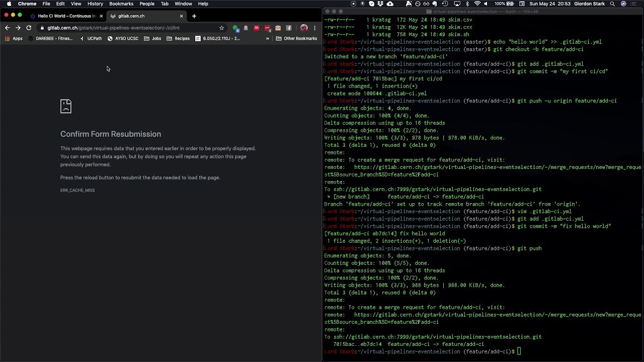Close the Hello CI World tab
644x362 pixels.
pos(101,16)
